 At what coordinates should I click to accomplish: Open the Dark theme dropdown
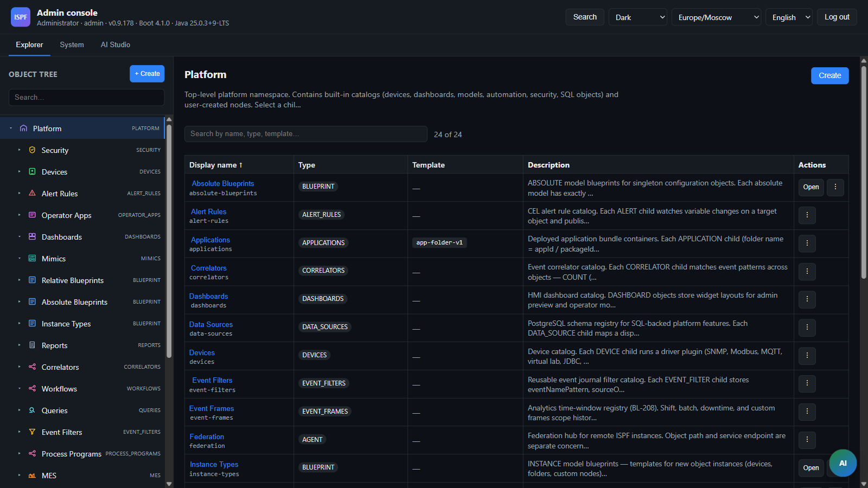638,17
